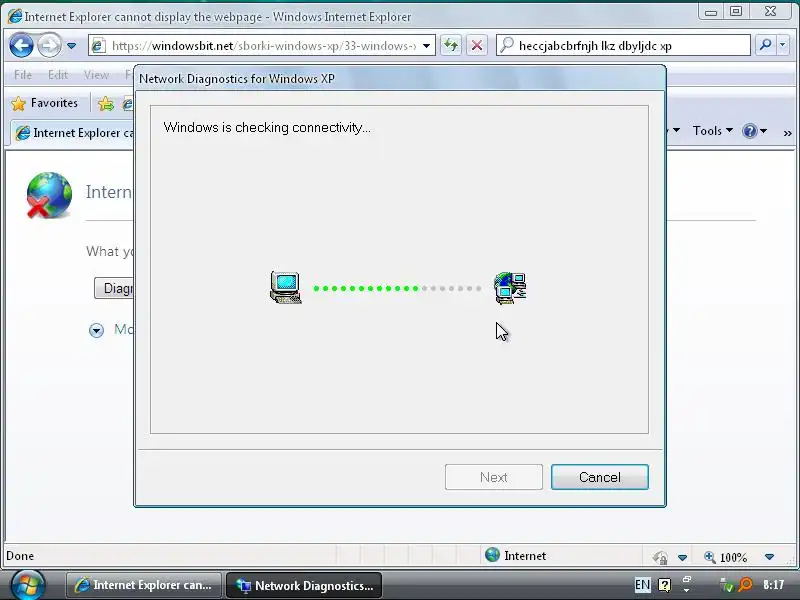Click the Done status text

(x=20, y=556)
